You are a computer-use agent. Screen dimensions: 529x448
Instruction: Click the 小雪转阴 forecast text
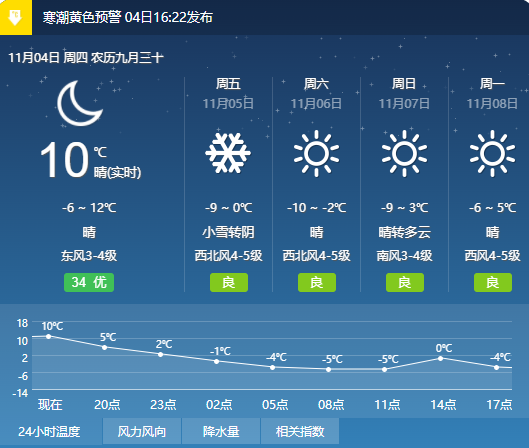228,232
